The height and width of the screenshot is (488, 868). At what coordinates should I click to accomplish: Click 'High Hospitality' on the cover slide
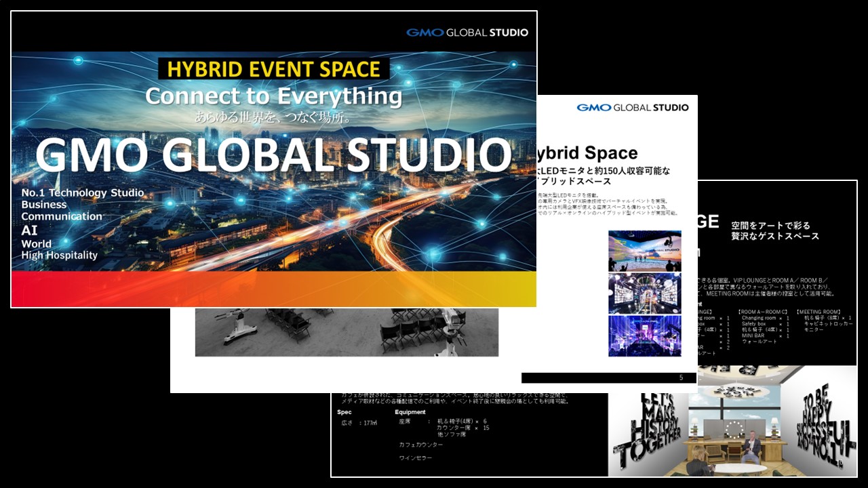60,256
